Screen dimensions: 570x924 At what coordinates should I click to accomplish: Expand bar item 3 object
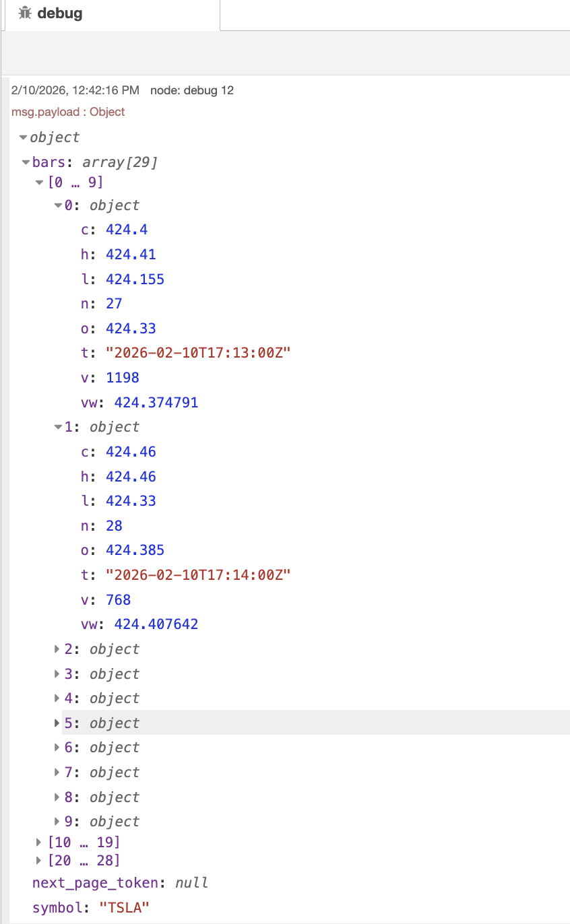pyautogui.click(x=58, y=674)
